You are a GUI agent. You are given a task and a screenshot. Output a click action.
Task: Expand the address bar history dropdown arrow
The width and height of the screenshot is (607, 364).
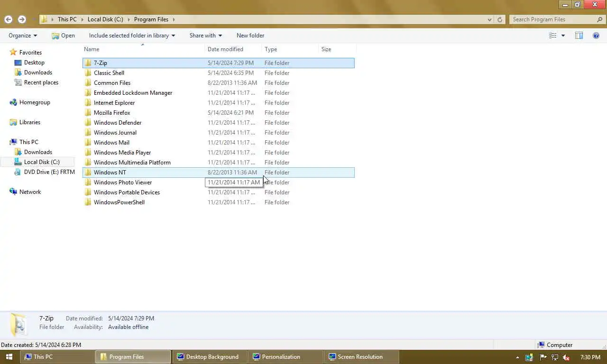(x=490, y=19)
